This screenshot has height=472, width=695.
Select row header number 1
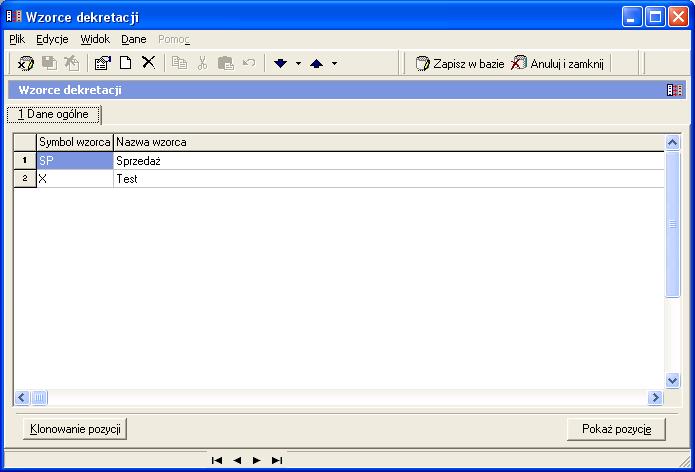[x=25, y=160]
